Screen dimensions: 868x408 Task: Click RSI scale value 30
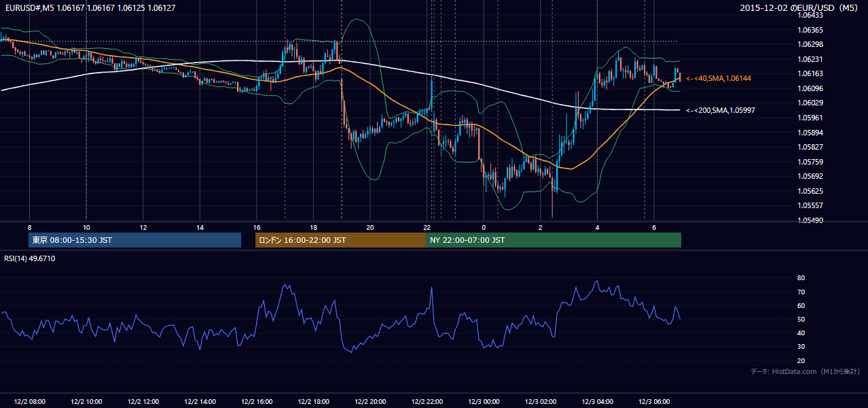[801, 347]
